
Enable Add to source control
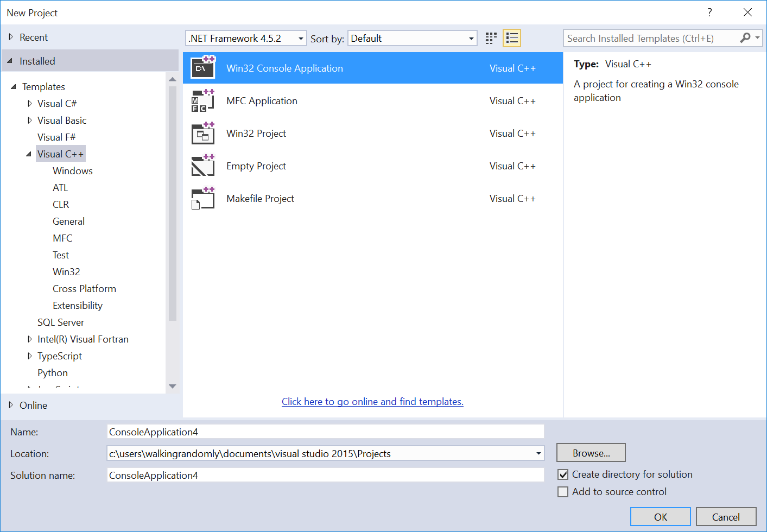tap(563, 492)
